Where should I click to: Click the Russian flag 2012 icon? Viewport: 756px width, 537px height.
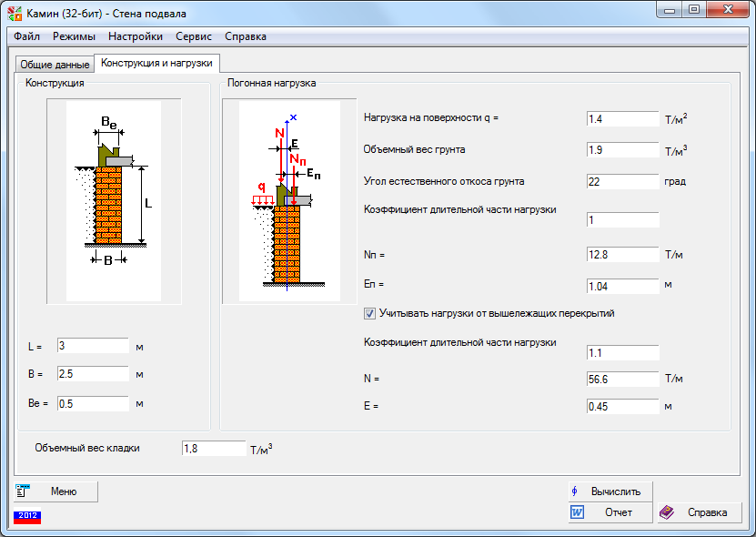26,515
